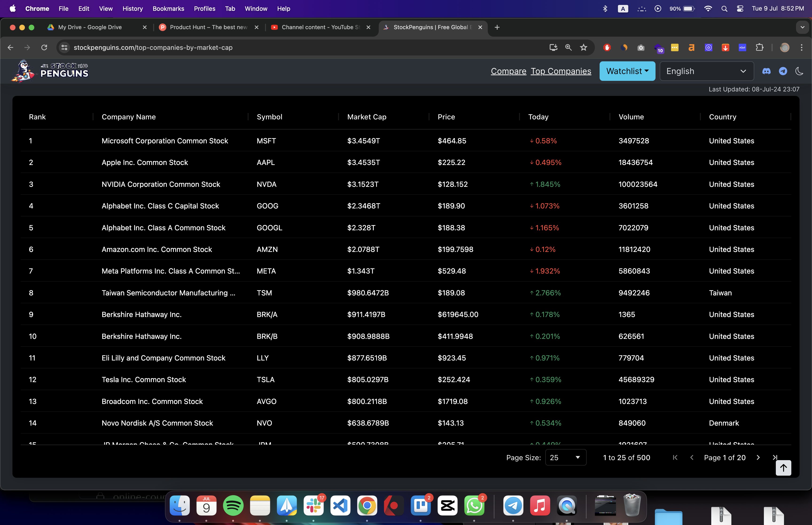Jump to the last page arrow
This screenshot has width=812, height=525.
(x=775, y=458)
